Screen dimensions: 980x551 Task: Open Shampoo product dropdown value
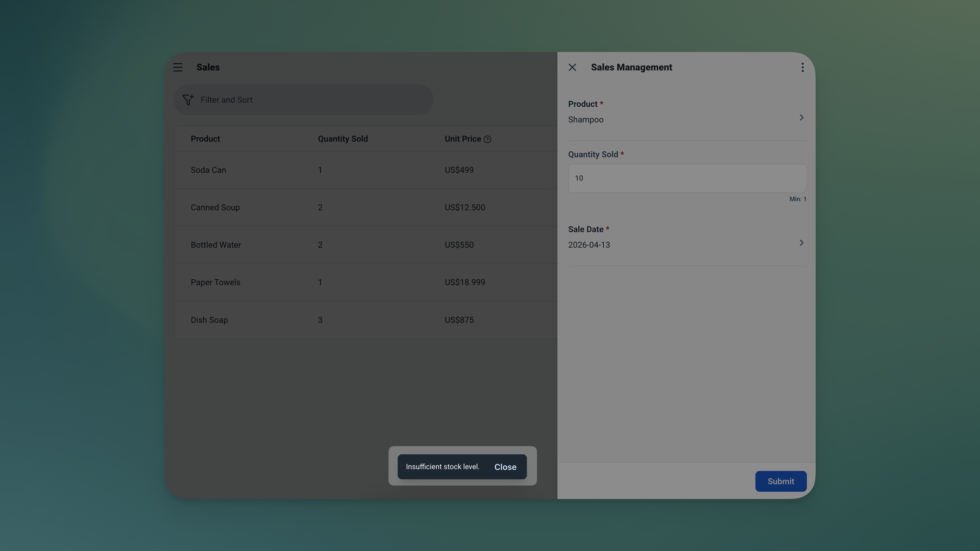(585, 119)
